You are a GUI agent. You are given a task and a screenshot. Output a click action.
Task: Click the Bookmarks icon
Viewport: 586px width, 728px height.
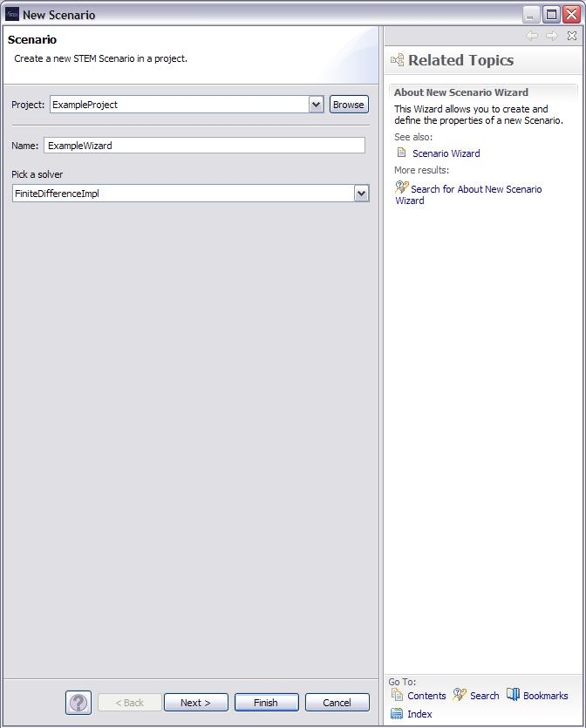[x=513, y=695]
